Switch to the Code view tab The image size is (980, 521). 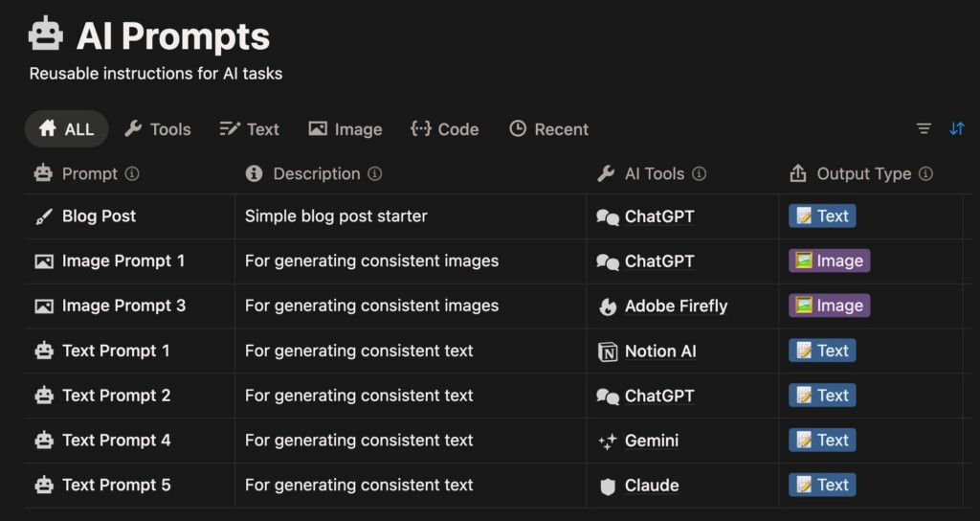444,129
